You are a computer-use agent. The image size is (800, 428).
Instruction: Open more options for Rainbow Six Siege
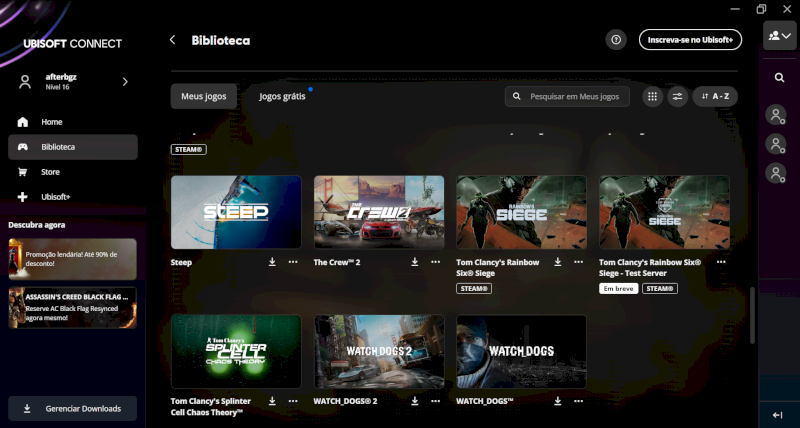(x=579, y=262)
